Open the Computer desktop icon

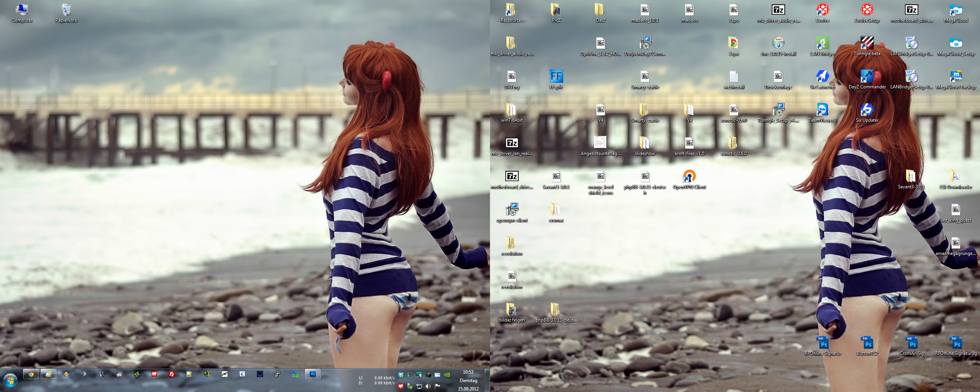[22, 13]
